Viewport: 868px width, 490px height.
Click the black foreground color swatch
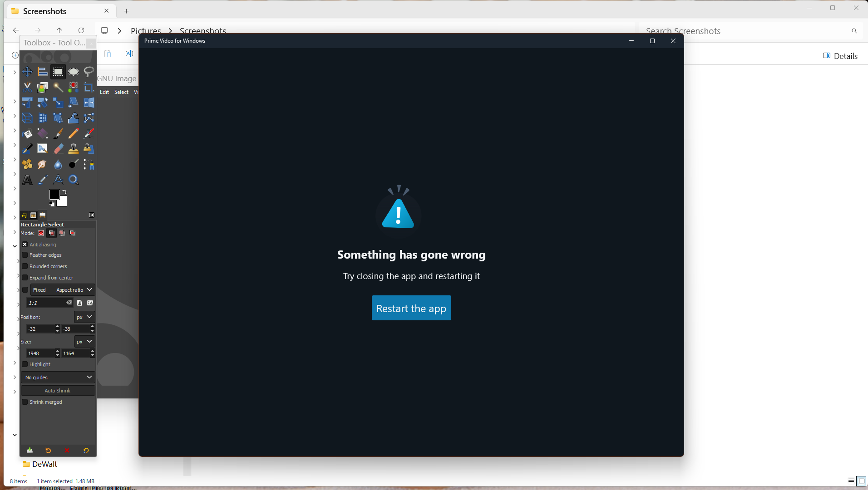54,195
